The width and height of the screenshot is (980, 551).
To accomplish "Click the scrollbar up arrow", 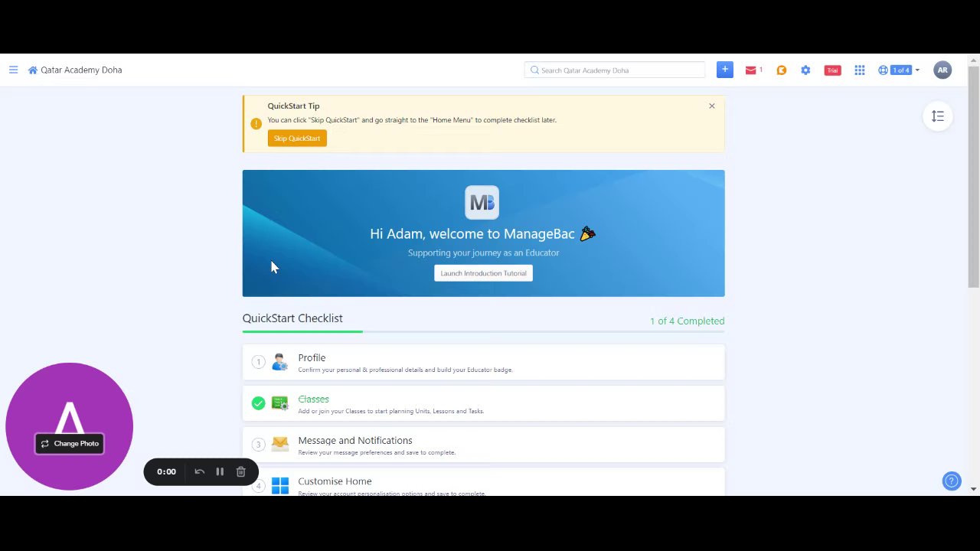I will (x=974, y=60).
